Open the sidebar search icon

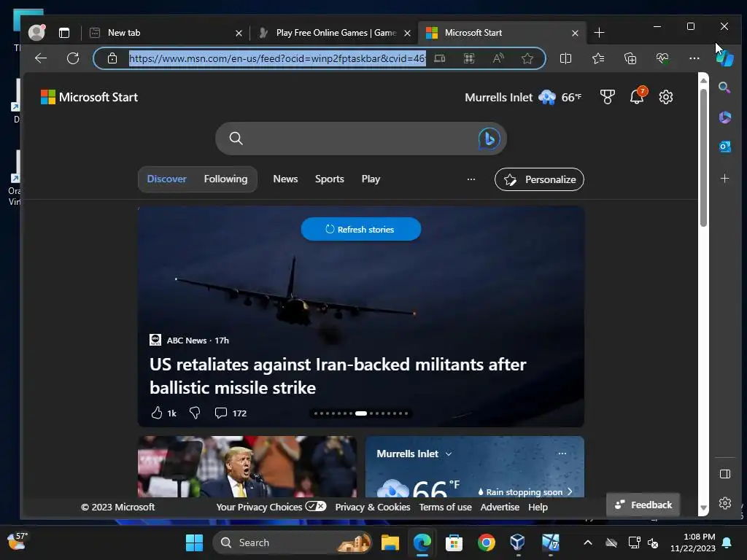pos(724,87)
